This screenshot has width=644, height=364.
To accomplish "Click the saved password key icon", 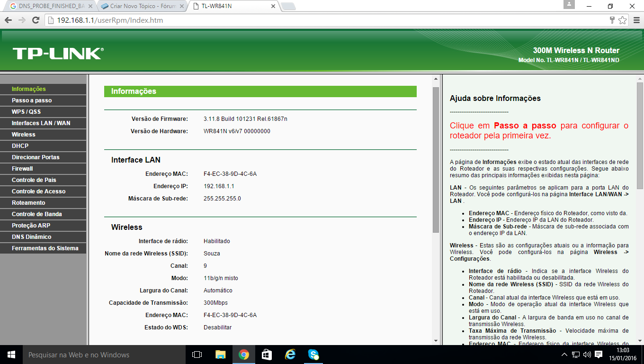I will pyautogui.click(x=612, y=20).
